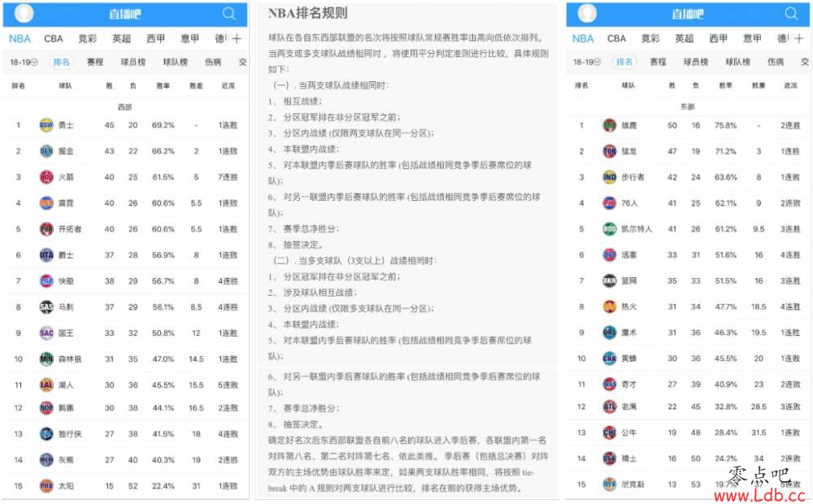The image size is (813, 504).
Task: Open the 西甲 tab in the 西部 panel
Action: coord(155,38)
